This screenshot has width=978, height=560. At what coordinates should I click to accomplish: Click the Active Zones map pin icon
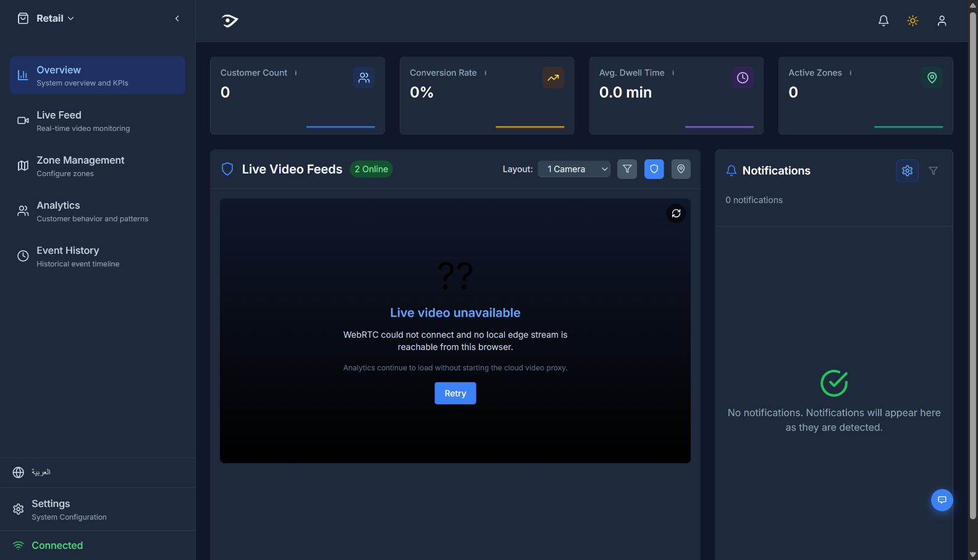click(x=932, y=78)
